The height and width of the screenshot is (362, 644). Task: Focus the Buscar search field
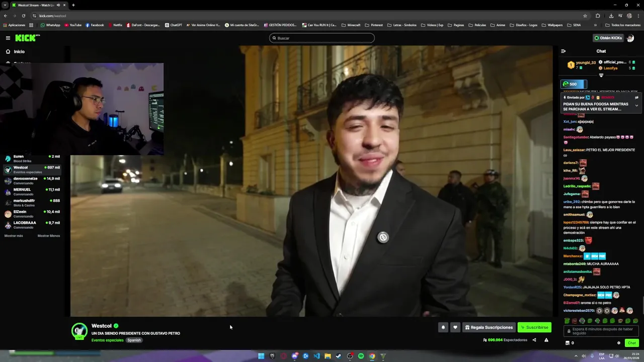coord(322,38)
